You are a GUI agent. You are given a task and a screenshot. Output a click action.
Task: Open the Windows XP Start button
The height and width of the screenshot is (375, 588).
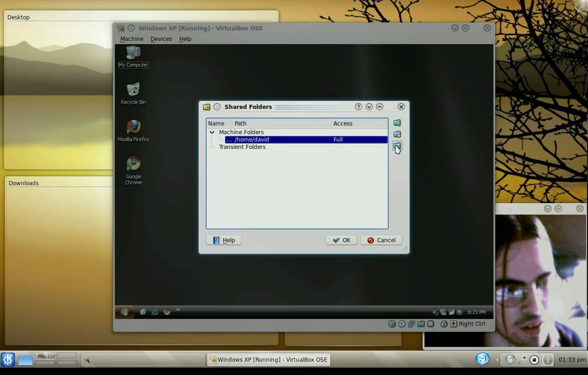[124, 312]
